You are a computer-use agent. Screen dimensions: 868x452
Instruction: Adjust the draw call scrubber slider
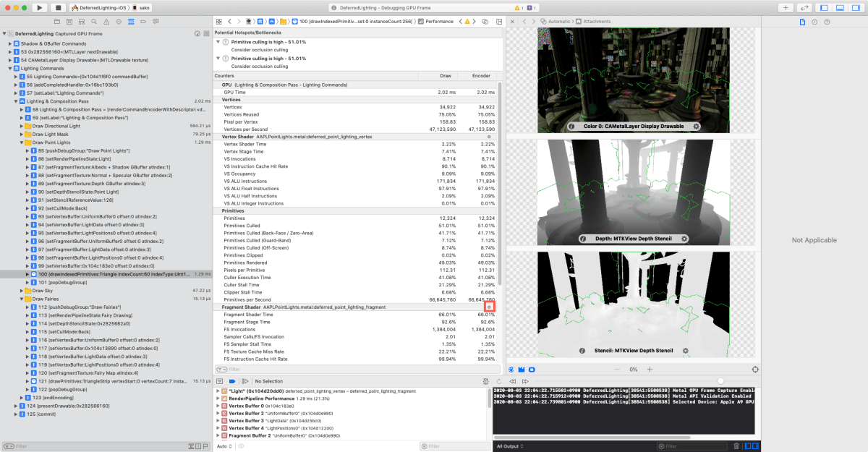click(720, 380)
